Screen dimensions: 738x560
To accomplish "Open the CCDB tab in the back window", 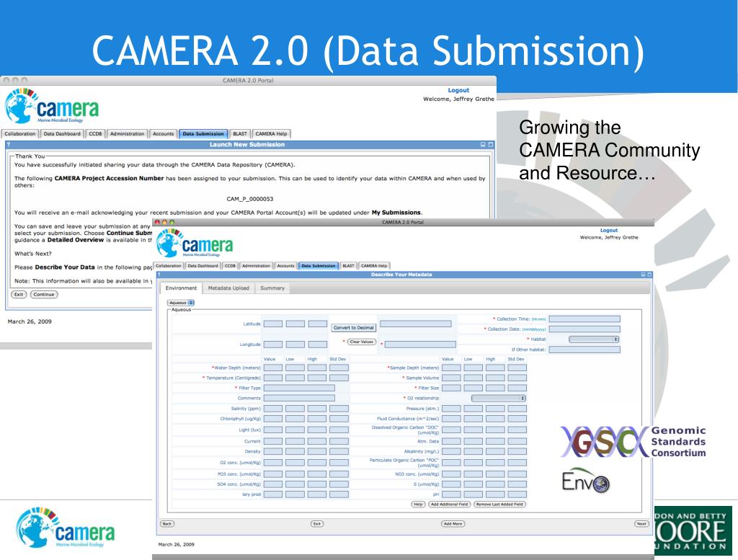I will tap(96, 133).
